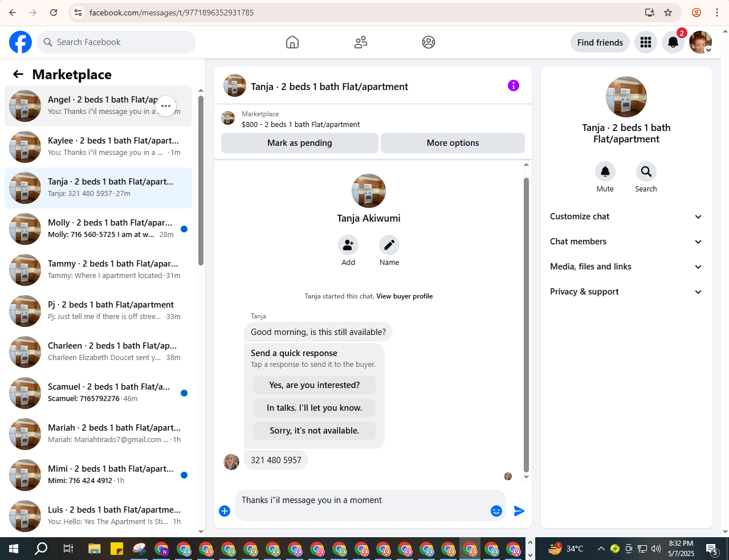
Task: Click the browser address bar URL
Action: pos(172,13)
